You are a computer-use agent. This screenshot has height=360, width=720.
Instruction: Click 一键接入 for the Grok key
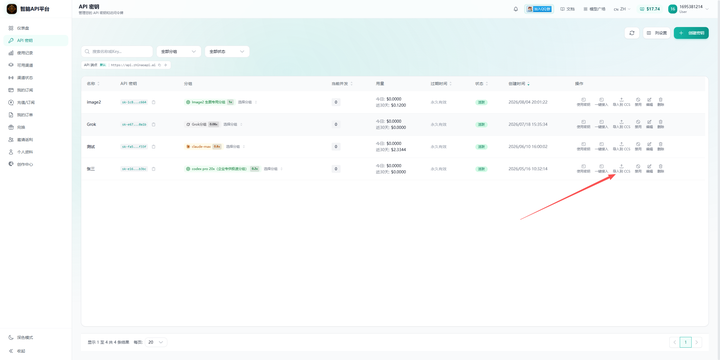coord(601,124)
